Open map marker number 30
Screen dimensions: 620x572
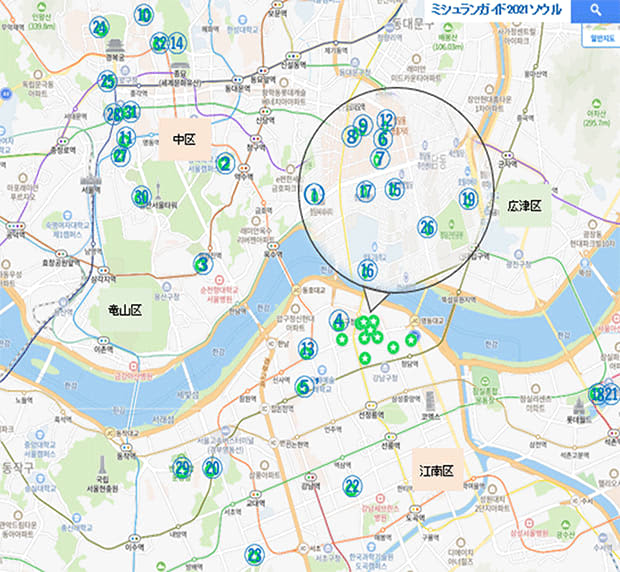pos(142,196)
